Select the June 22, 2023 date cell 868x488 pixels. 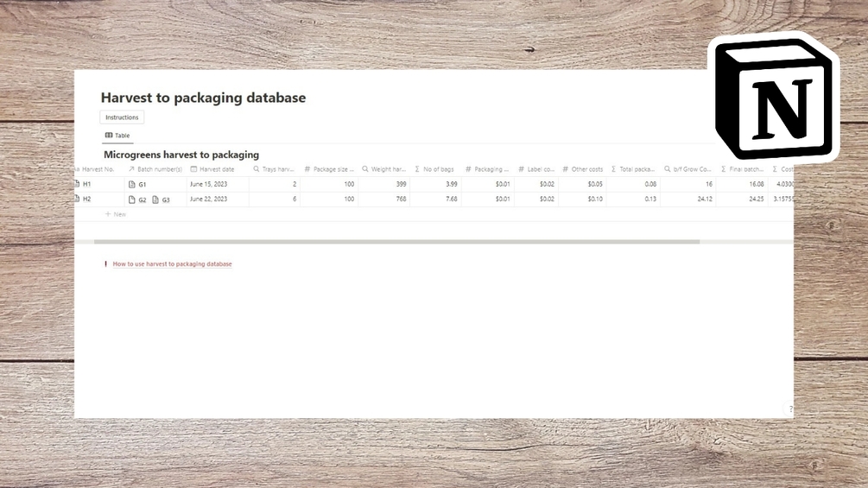(x=209, y=199)
